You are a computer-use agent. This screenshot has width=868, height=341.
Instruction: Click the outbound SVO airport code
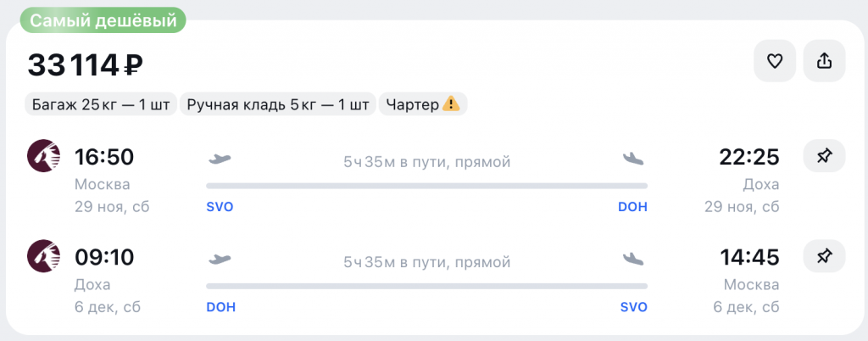[220, 207]
